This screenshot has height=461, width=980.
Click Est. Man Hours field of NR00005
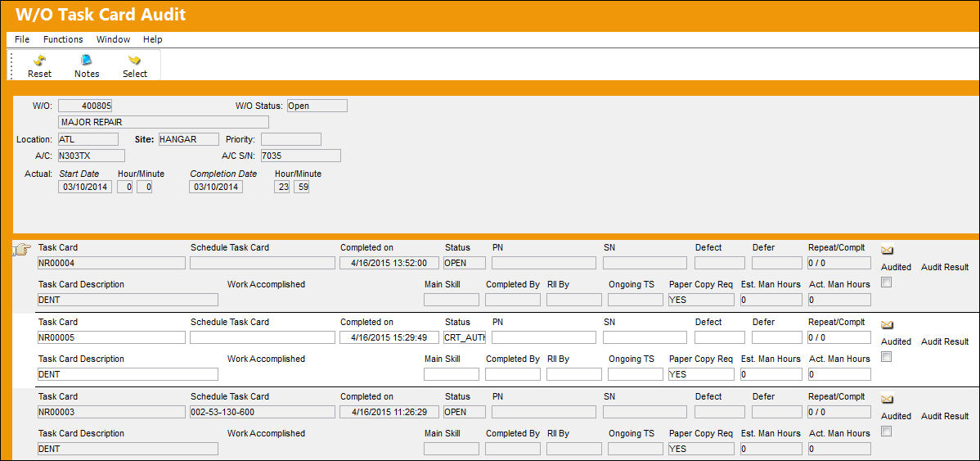coord(770,374)
